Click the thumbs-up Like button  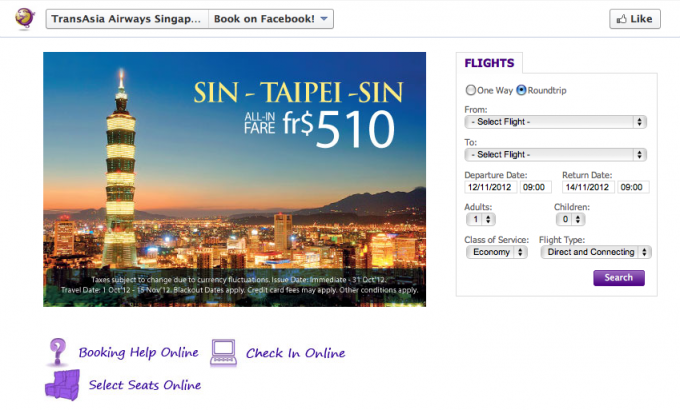pyautogui.click(x=634, y=19)
